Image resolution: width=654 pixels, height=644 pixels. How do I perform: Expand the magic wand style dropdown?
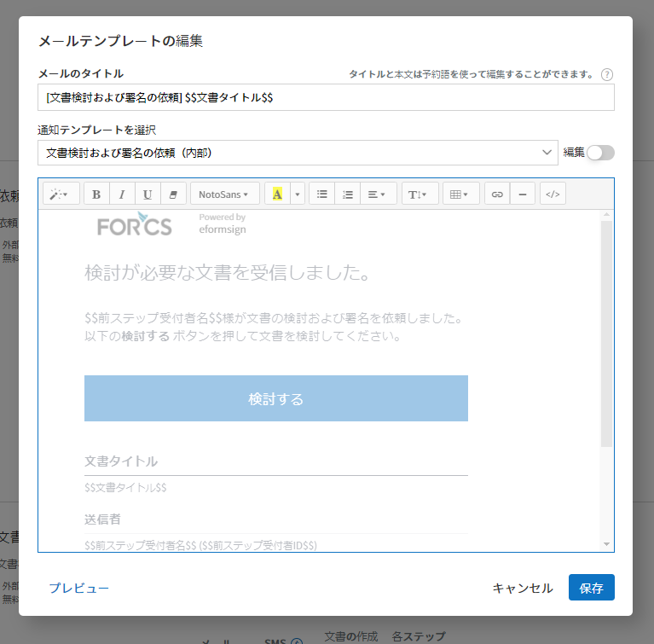pos(61,194)
